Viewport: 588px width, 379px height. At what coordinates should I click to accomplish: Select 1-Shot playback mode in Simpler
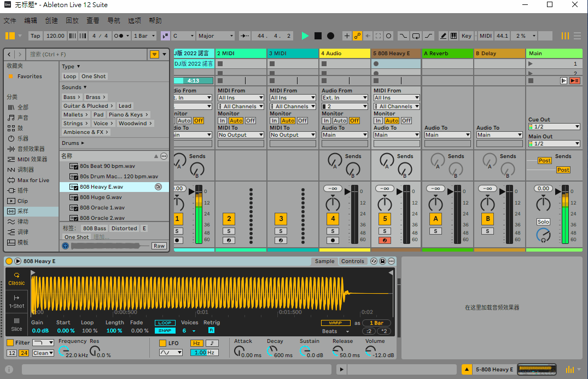coord(16,302)
